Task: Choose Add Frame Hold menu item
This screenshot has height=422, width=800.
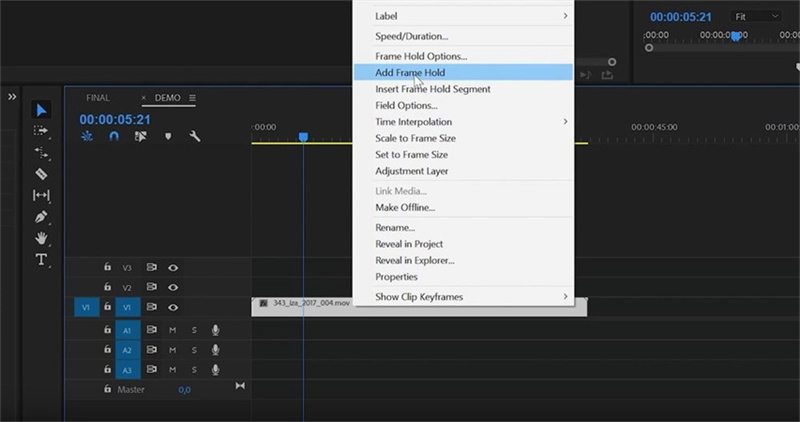Action: click(x=463, y=72)
